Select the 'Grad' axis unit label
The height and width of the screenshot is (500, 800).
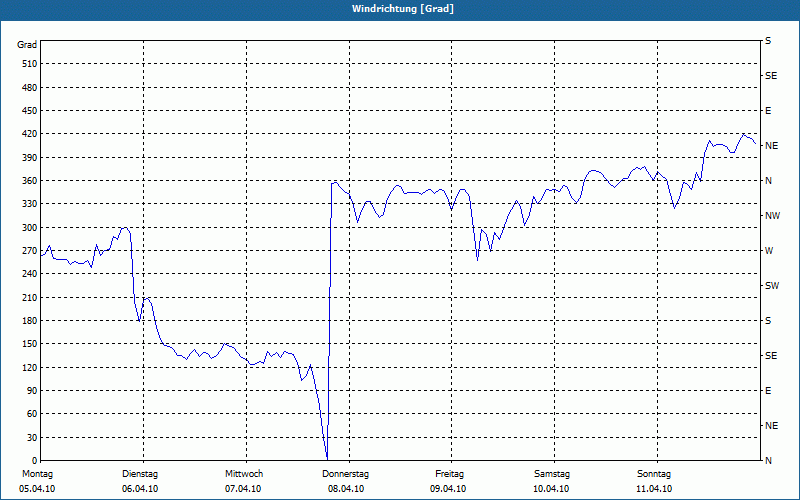pyautogui.click(x=27, y=45)
